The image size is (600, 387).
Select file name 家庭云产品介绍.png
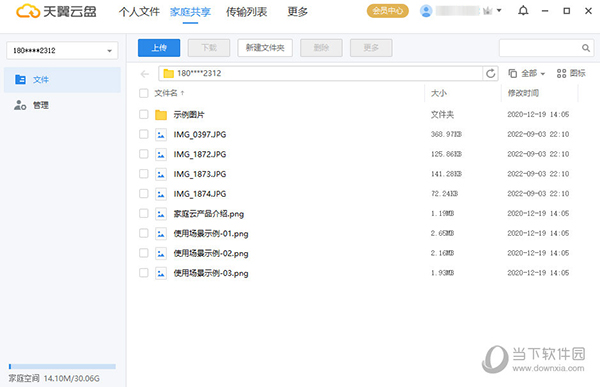coord(209,214)
